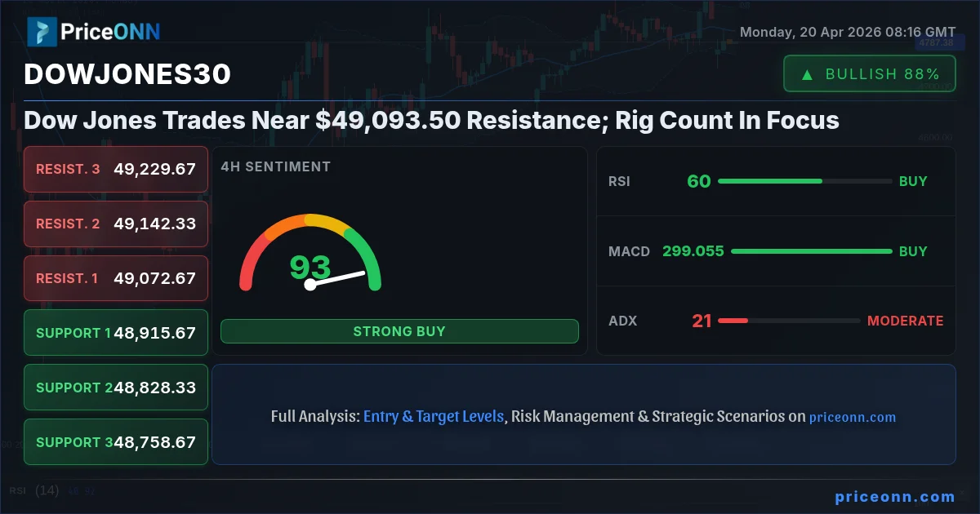
Task: Open the Entry & Target Levels link
Action: click(x=434, y=416)
